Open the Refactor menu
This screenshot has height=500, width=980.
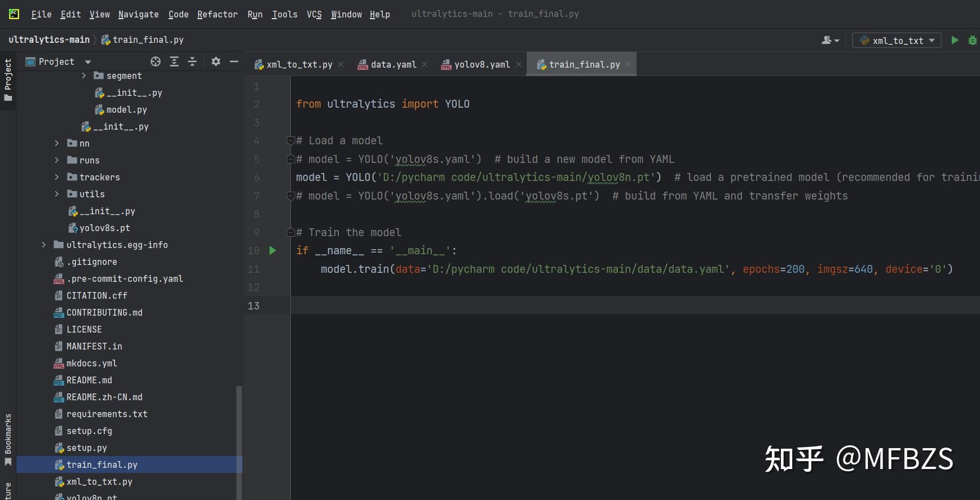(217, 14)
